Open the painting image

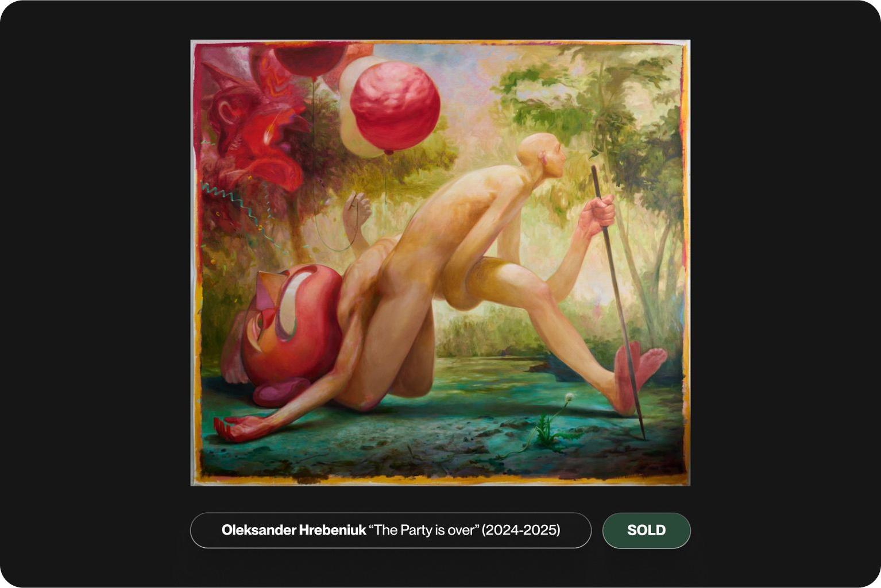(x=440, y=262)
